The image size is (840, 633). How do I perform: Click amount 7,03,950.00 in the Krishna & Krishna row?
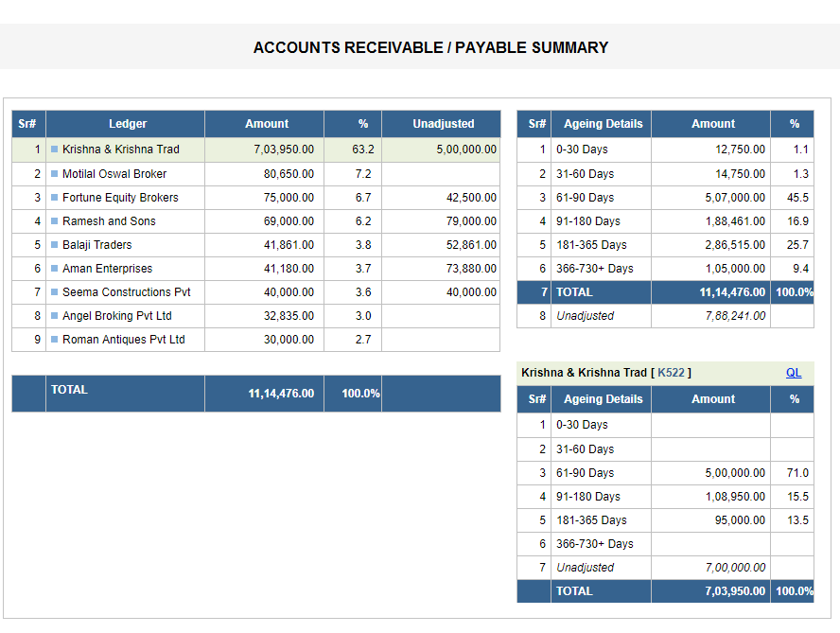click(x=284, y=149)
